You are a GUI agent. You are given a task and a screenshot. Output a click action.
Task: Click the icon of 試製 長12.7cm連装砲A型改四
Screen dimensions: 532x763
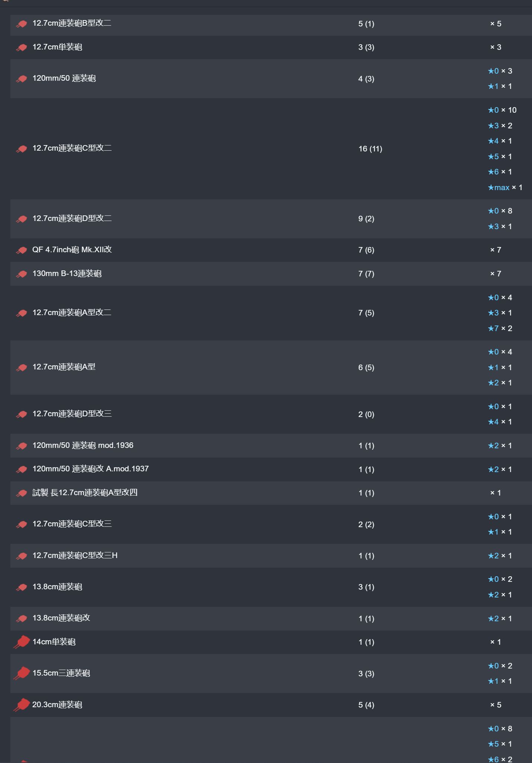[x=22, y=493]
